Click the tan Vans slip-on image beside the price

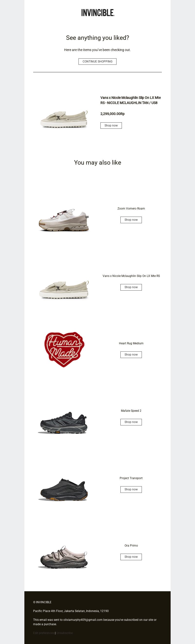[x=64, y=119]
